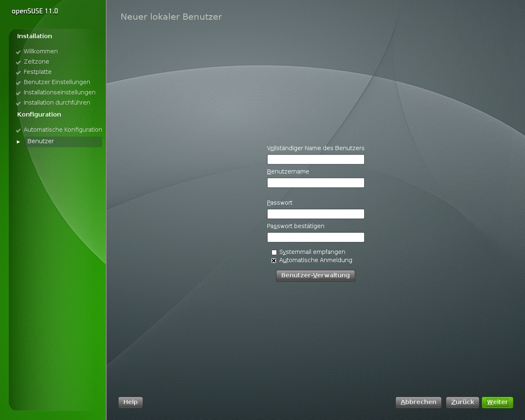525x420 pixels.
Task: Click the checkmark icon beside Willkommen
Action: coord(18,52)
